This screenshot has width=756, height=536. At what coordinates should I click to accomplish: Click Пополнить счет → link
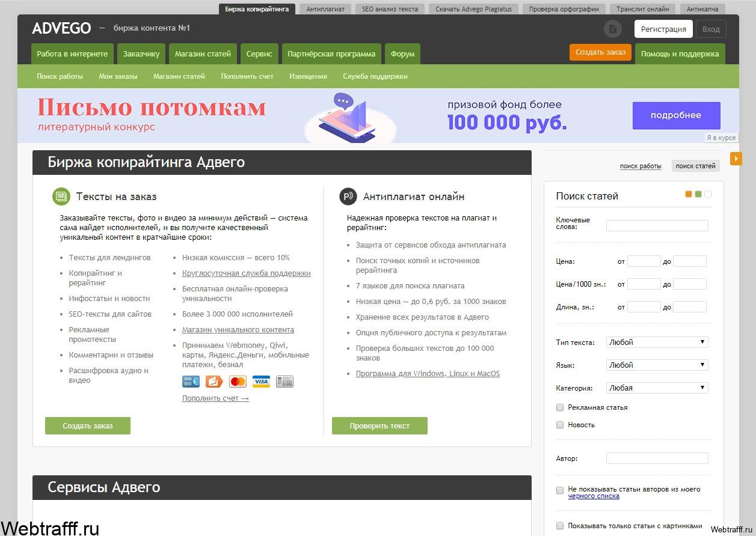coord(215,398)
